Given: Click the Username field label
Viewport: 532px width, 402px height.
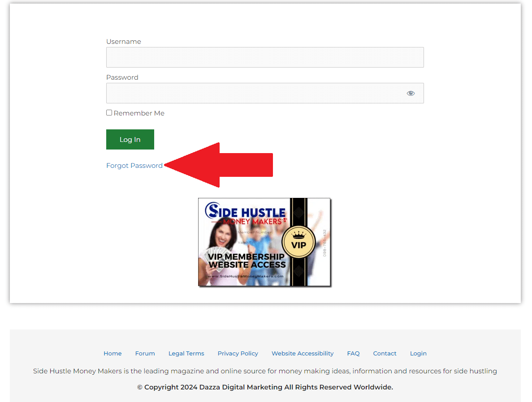Looking at the screenshot, I should [x=123, y=42].
